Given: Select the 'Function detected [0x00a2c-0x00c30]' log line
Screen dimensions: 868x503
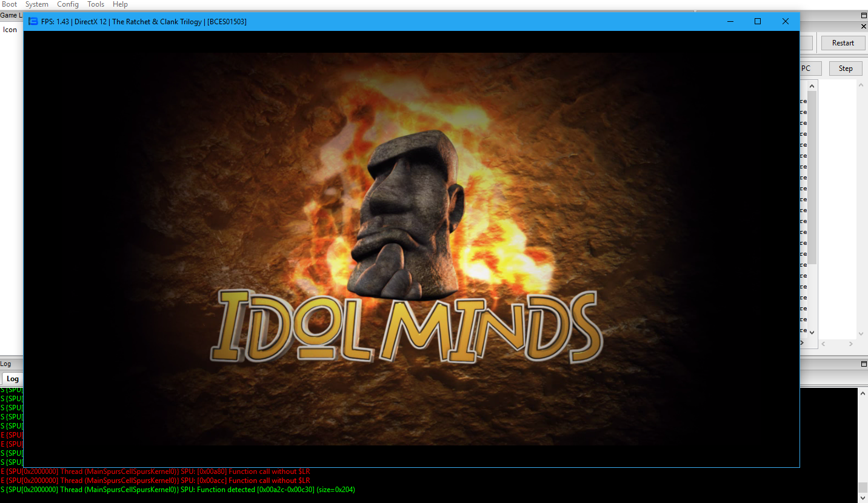Looking at the screenshot, I should pos(178,490).
